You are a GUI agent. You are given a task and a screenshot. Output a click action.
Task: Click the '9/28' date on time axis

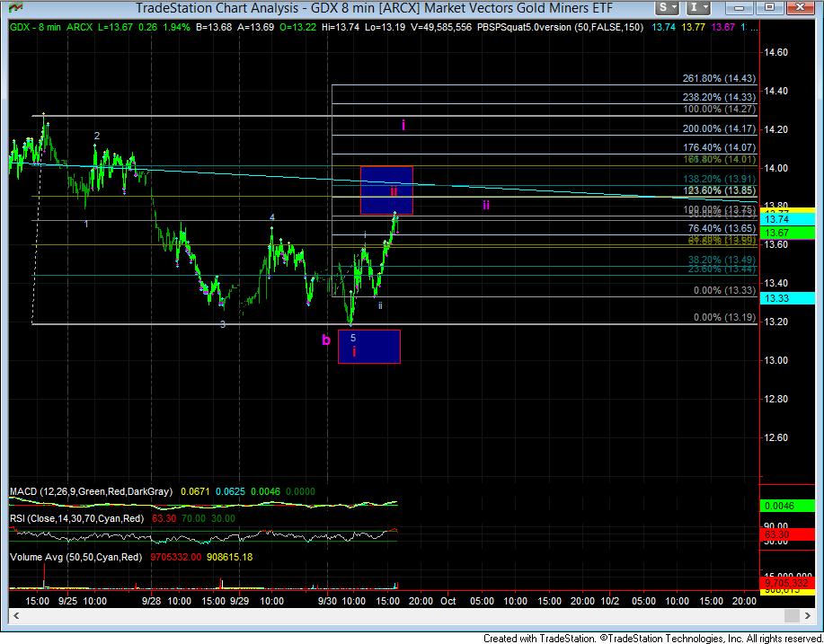(151, 601)
